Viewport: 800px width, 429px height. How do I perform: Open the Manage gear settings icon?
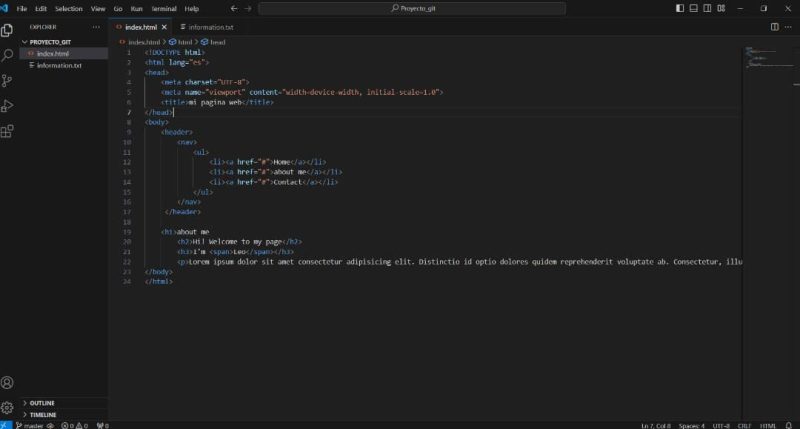pyautogui.click(x=7, y=408)
